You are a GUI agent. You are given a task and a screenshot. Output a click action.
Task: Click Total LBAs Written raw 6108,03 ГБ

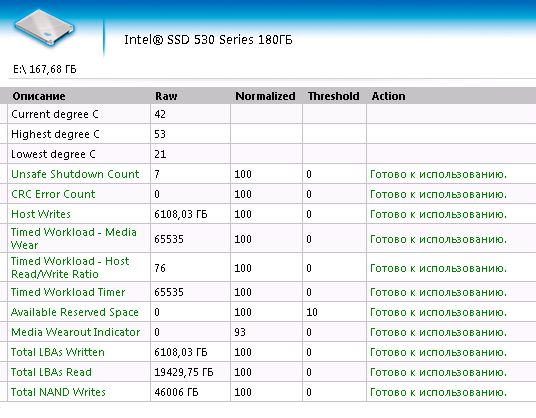pos(181,352)
